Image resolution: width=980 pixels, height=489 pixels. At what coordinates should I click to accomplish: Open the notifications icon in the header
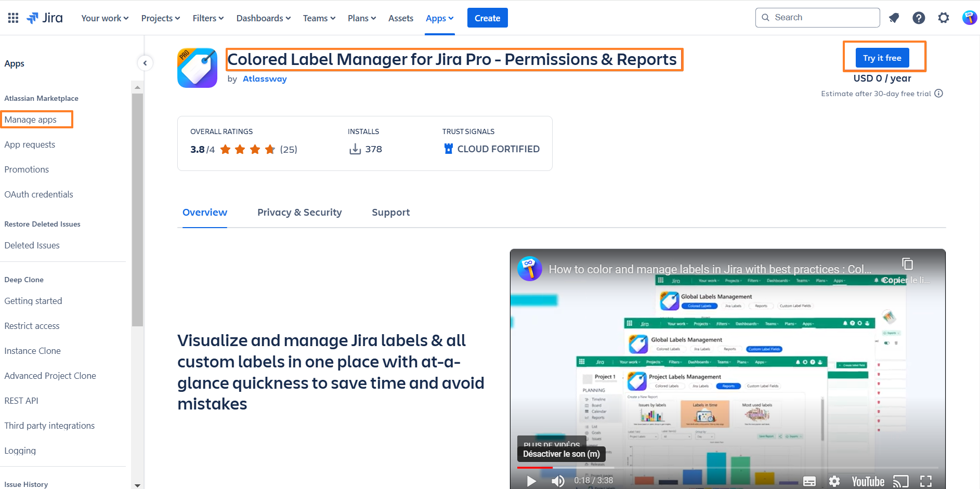[x=894, y=18]
